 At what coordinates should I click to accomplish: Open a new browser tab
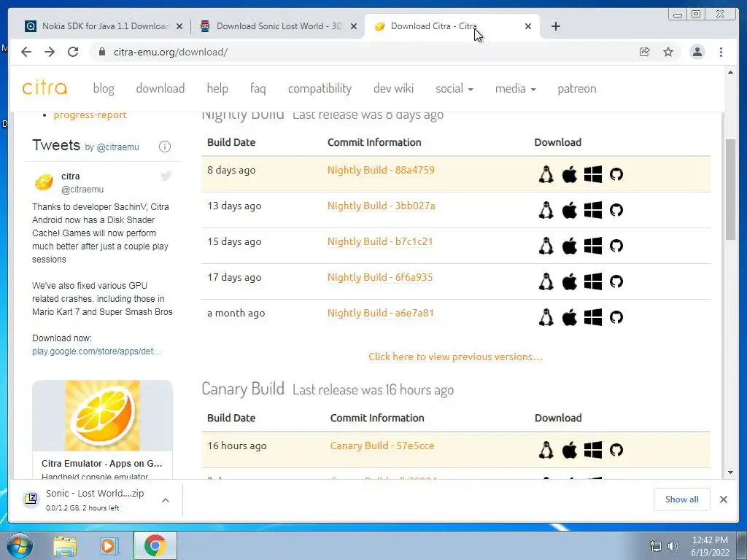pyautogui.click(x=555, y=26)
